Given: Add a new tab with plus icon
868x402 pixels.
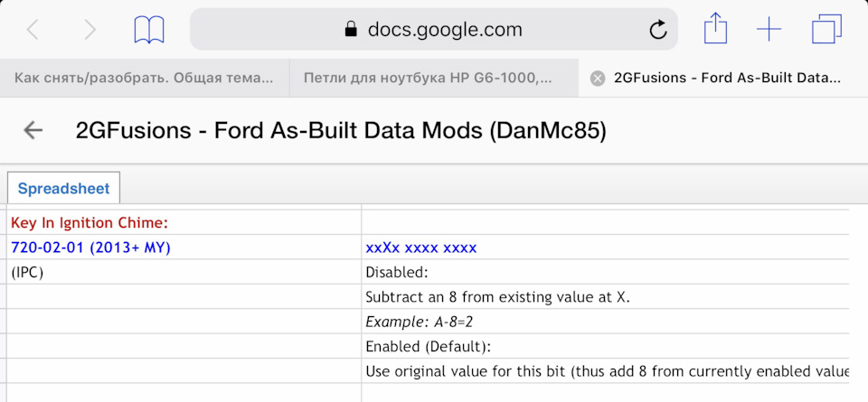Looking at the screenshot, I should pos(769,29).
